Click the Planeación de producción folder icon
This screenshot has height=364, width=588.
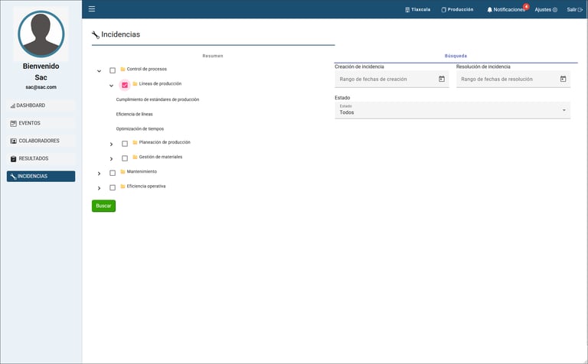tap(135, 142)
